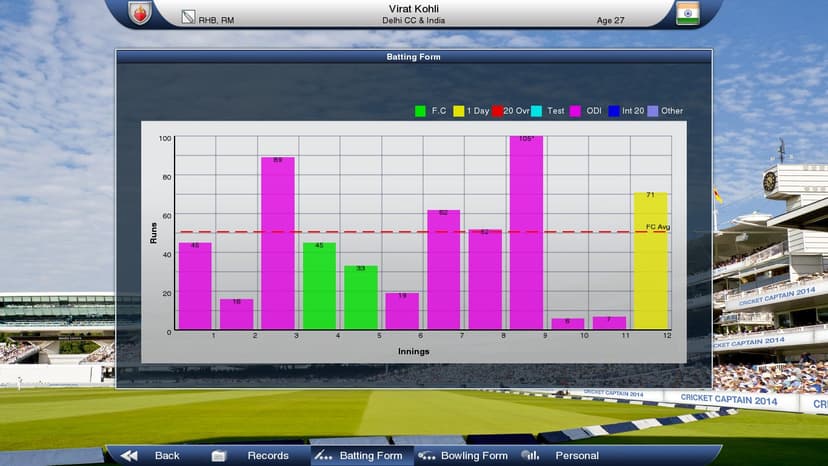Click the Batting Form bat icon
The height and width of the screenshot is (466, 828).
pos(324,455)
